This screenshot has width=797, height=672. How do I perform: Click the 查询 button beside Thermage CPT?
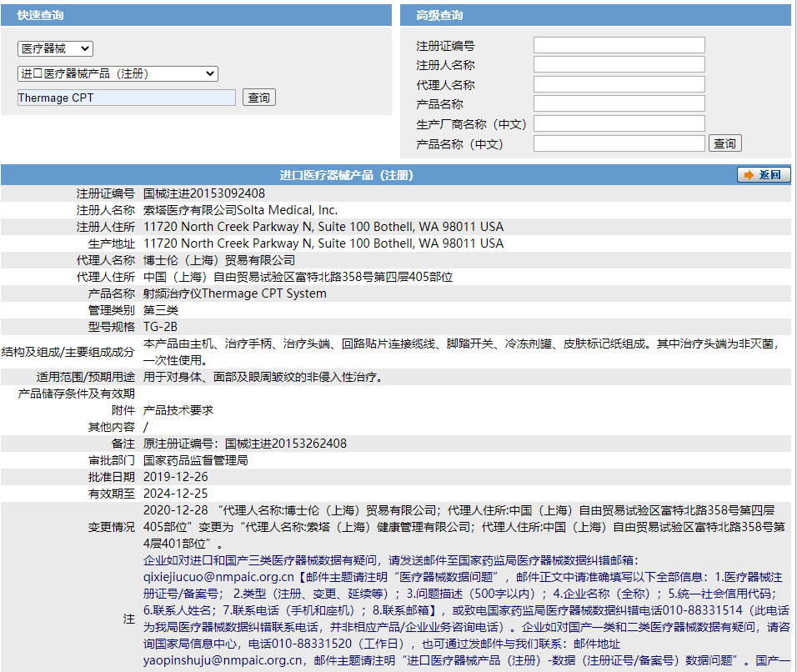click(x=259, y=98)
